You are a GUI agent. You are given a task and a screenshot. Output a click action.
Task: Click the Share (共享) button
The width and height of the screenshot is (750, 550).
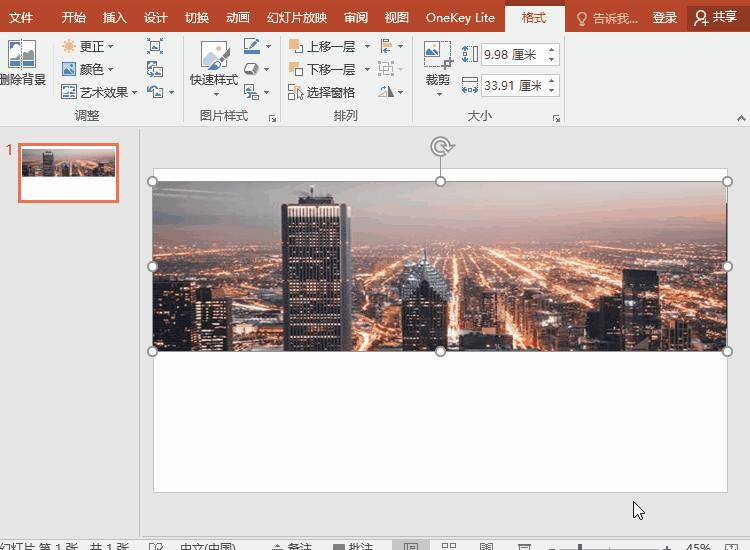tap(716, 17)
